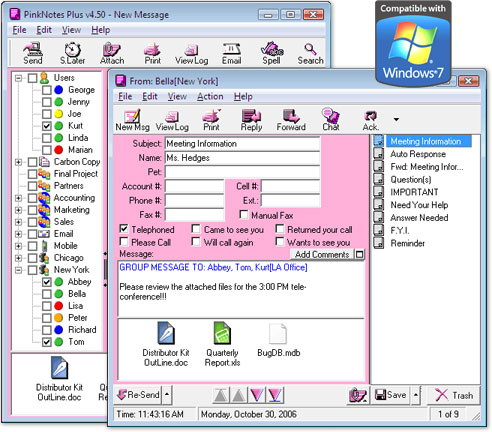This screenshot has width=492, height=432.
Task: Click the Search magnifier icon
Action: pyautogui.click(x=310, y=53)
